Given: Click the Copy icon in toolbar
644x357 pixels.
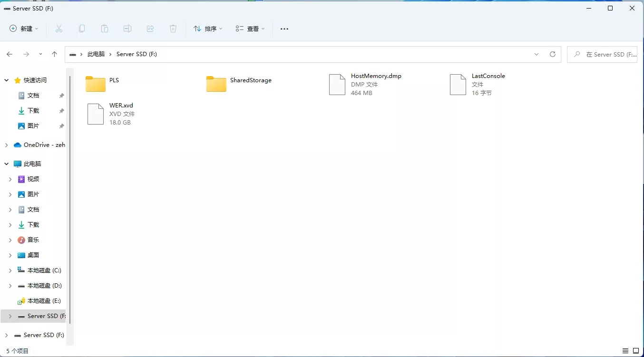Looking at the screenshot, I should 82,29.
